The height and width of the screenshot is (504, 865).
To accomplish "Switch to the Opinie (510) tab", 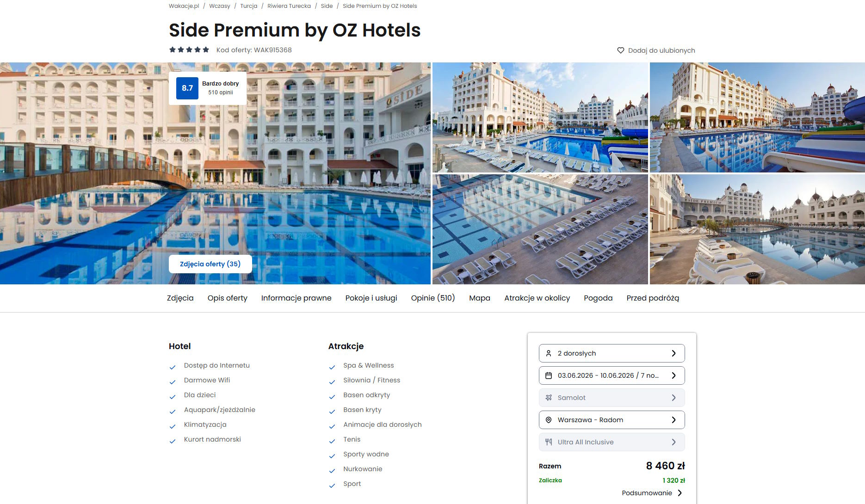I will [x=433, y=298].
